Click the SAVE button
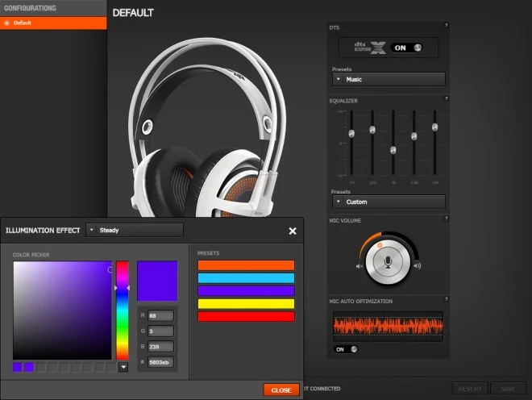Viewport: 532px width, 400px height. click(508, 389)
